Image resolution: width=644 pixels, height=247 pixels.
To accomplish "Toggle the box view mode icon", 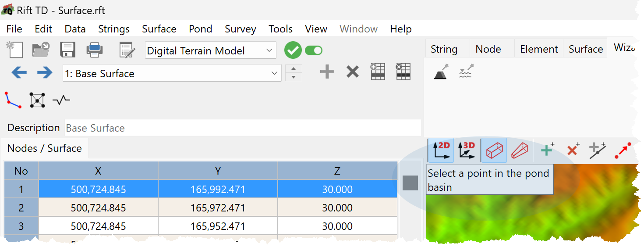I will coord(494,150).
